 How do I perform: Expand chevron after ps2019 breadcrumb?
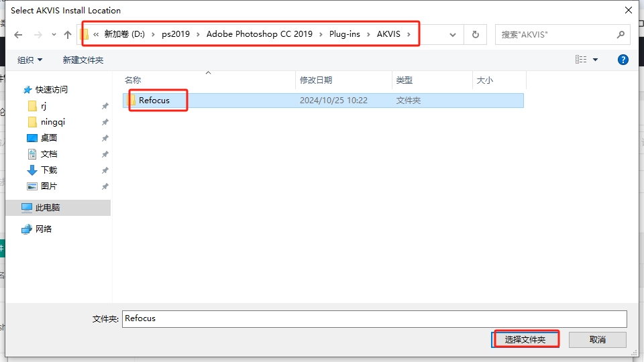click(x=198, y=34)
